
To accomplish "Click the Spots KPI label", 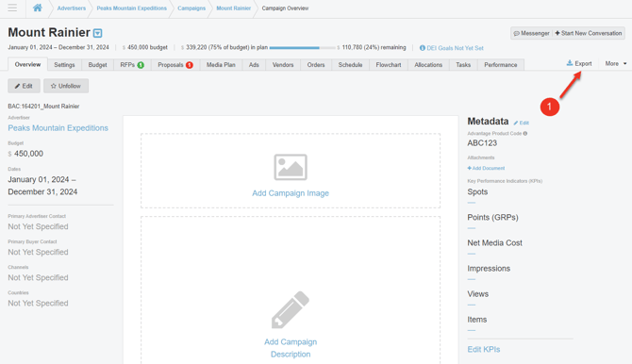I will point(477,191).
